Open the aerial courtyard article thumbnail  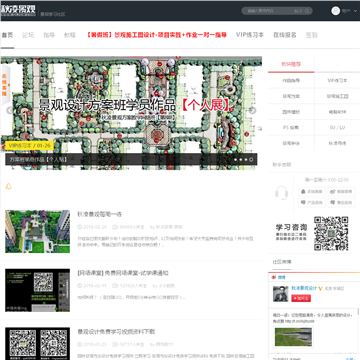pyautogui.click(x=37, y=231)
